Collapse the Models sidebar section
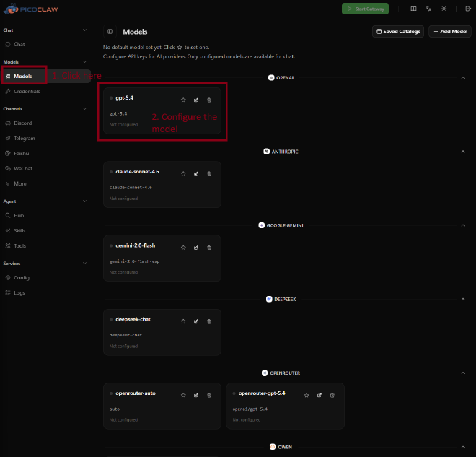Image resolution: width=476 pixels, height=457 pixels. 84,61
